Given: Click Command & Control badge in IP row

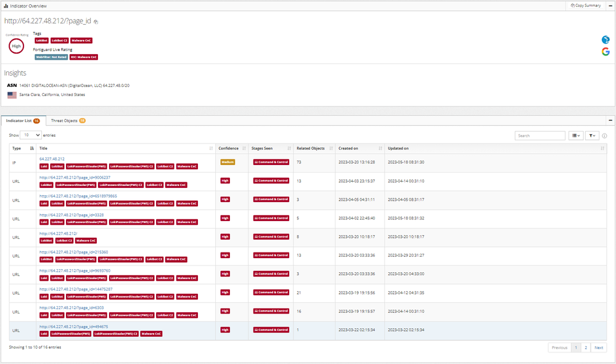Looking at the screenshot, I should pos(271,162).
